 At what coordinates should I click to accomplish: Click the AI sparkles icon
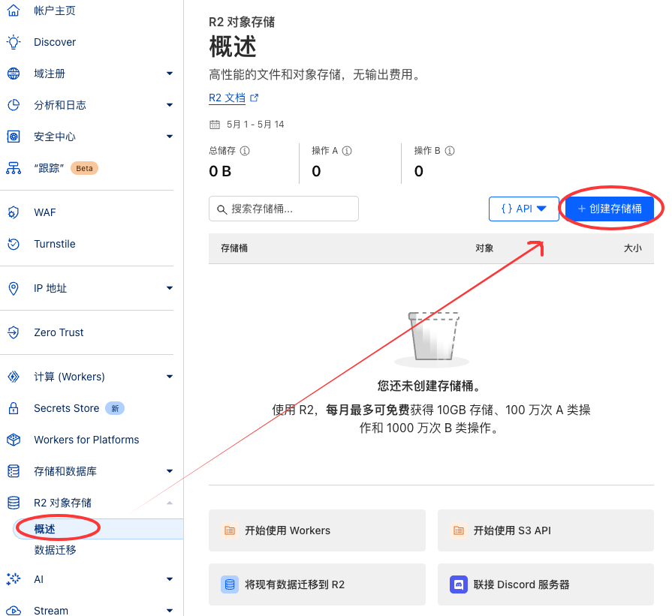14,579
